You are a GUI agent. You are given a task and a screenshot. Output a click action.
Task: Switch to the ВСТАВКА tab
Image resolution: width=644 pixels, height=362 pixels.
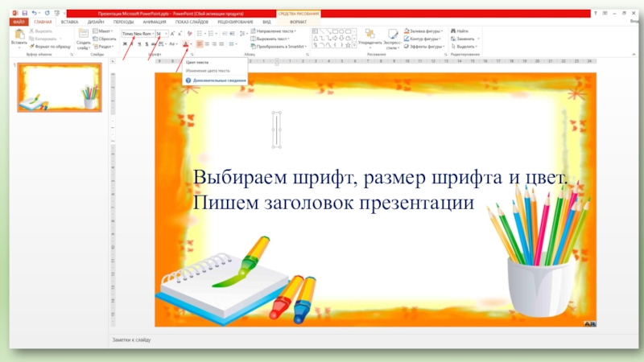[x=69, y=22]
